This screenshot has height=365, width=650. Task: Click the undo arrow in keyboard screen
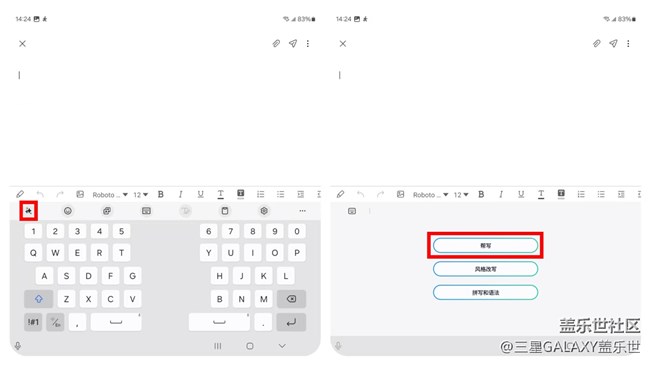point(40,194)
